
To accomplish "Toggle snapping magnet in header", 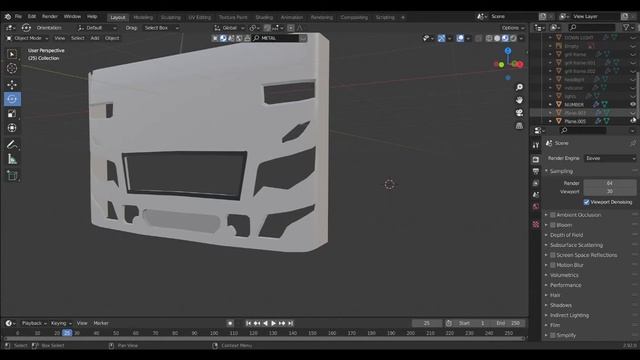I will [267, 28].
